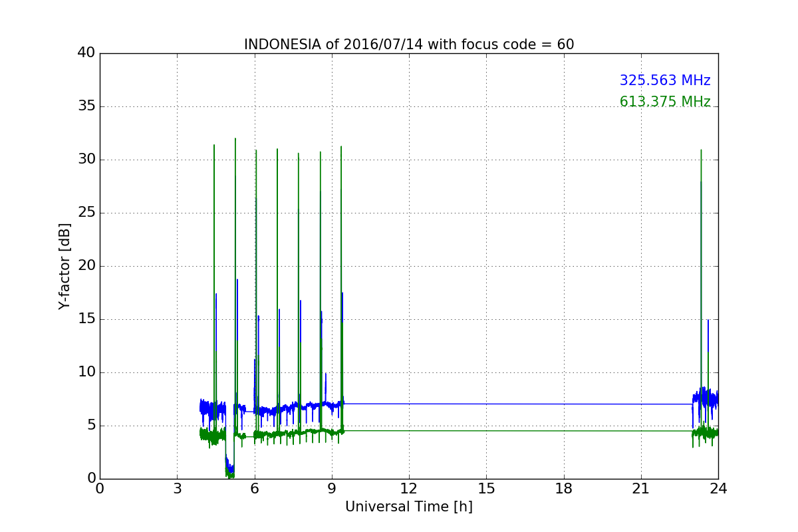Click the x-axis tick label 18

pyautogui.click(x=564, y=489)
